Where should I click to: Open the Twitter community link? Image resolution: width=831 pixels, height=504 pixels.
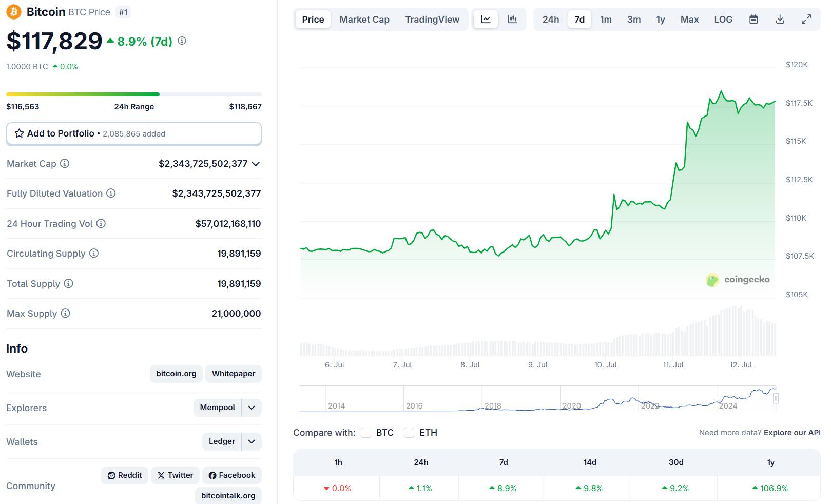pyautogui.click(x=175, y=475)
